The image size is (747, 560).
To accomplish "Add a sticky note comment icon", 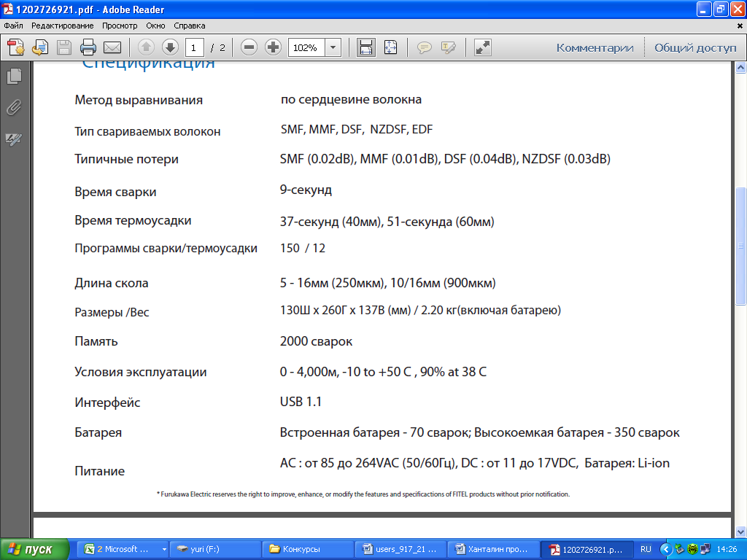I will click(x=424, y=47).
